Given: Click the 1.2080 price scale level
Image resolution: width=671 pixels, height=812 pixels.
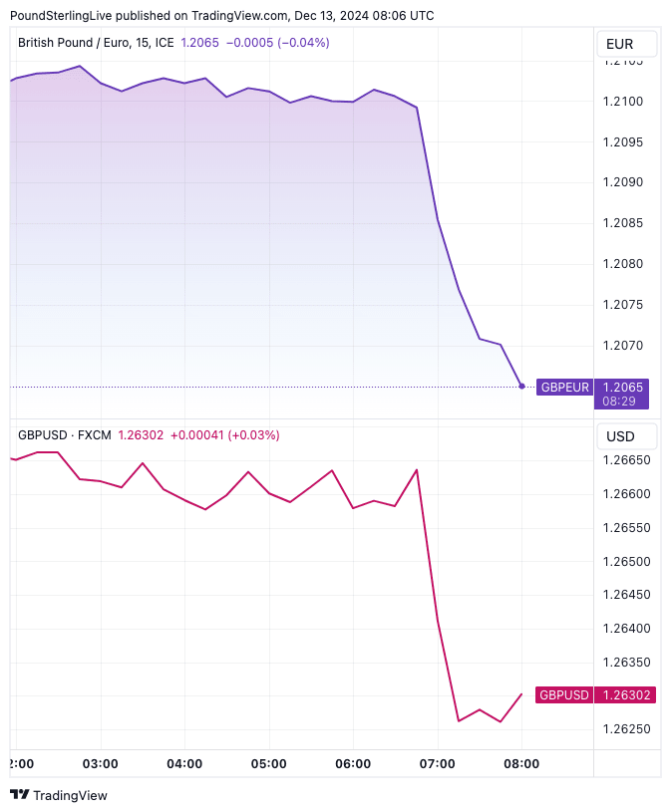Looking at the screenshot, I should (x=623, y=264).
